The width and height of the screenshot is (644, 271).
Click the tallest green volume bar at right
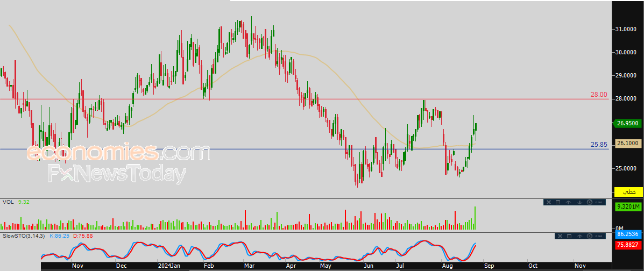(475, 218)
